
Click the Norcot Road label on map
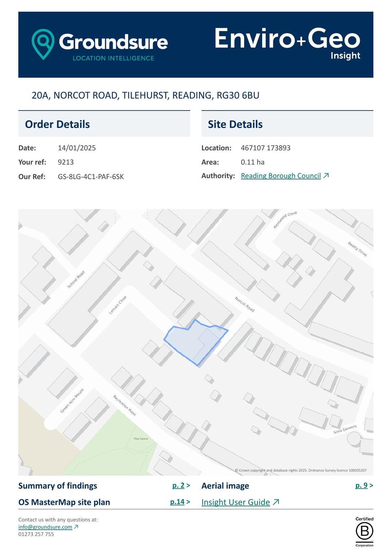pyautogui.click(x=244, y=304)
